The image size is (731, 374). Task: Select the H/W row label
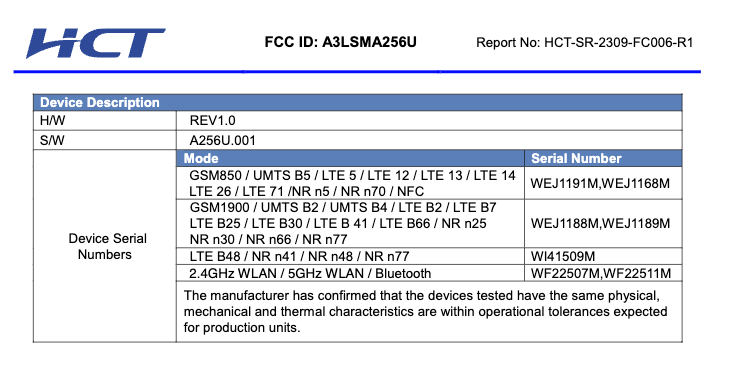pos(53,121)
